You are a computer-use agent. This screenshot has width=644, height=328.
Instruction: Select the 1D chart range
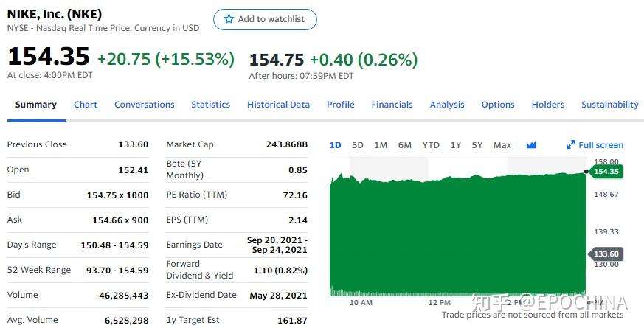click(335, 145)
